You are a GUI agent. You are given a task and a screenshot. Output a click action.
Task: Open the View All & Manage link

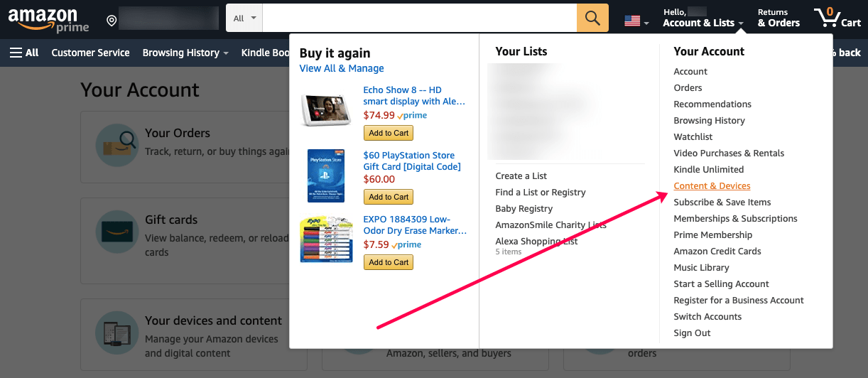(342, 68)
